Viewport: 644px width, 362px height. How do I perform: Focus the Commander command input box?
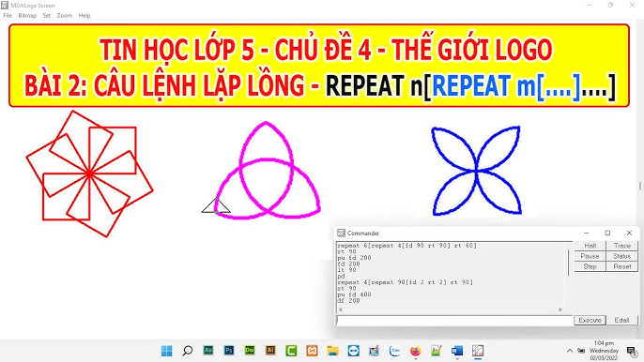click(454, 320)
